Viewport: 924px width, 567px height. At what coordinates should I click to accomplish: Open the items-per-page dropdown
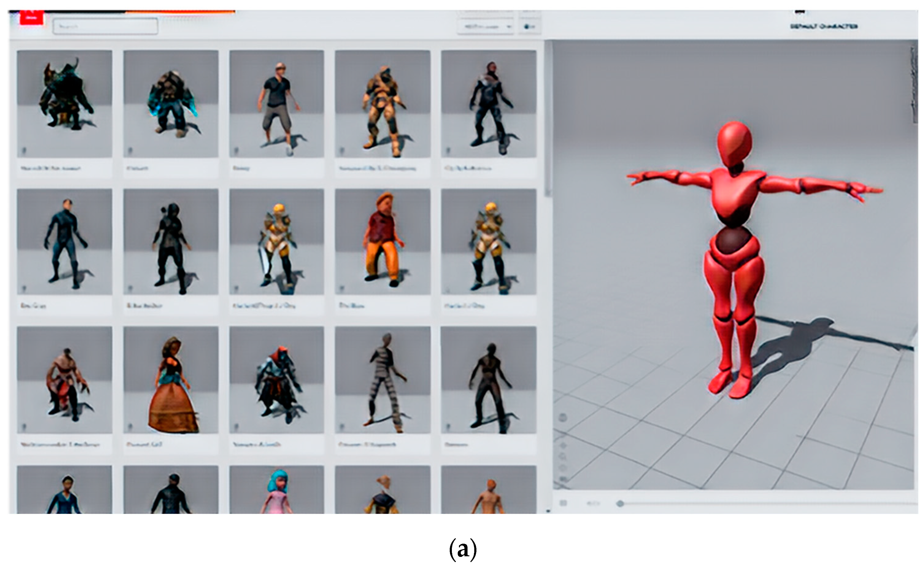[485, 27]
